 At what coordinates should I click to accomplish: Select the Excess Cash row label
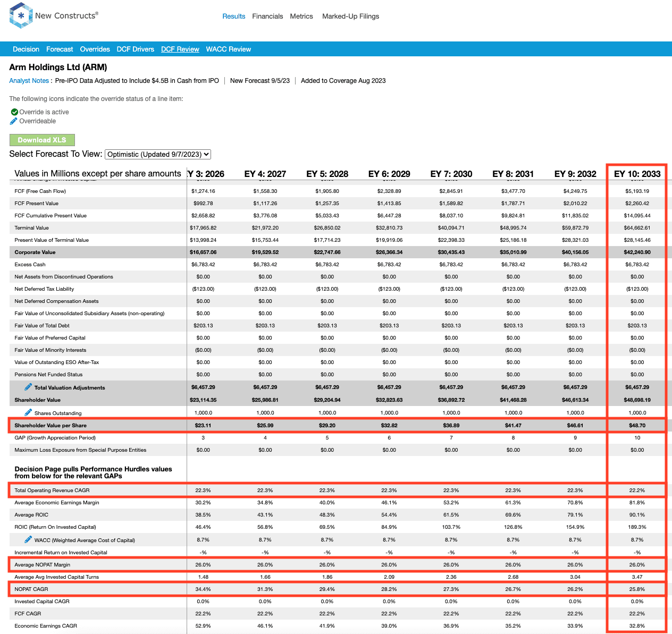click(30, 264)
